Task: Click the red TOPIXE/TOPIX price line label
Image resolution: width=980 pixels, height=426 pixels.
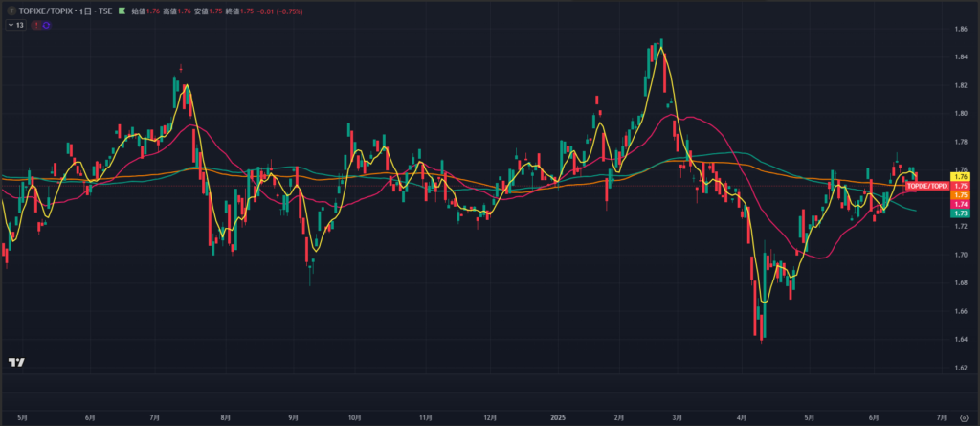Action: point(927,187)
